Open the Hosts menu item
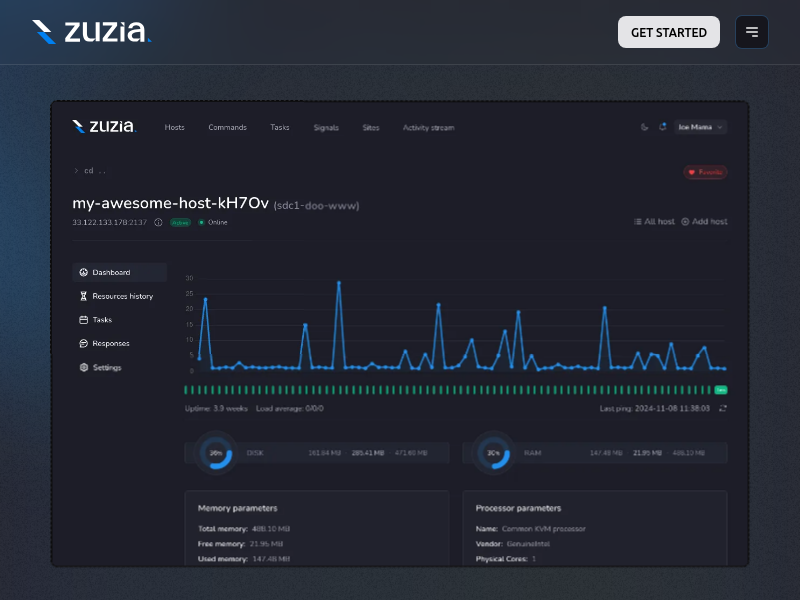Image resolution: width=800 pixels, height=600 pixels. pos(174,127)
